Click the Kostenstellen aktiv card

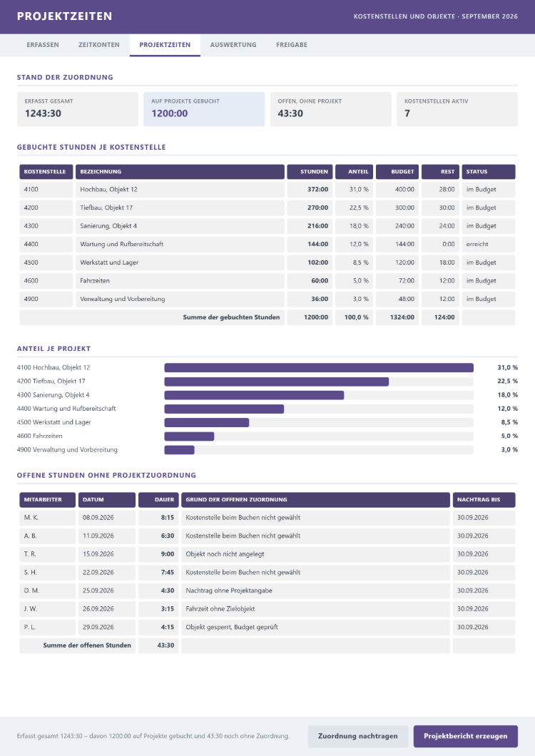point(457,109)
